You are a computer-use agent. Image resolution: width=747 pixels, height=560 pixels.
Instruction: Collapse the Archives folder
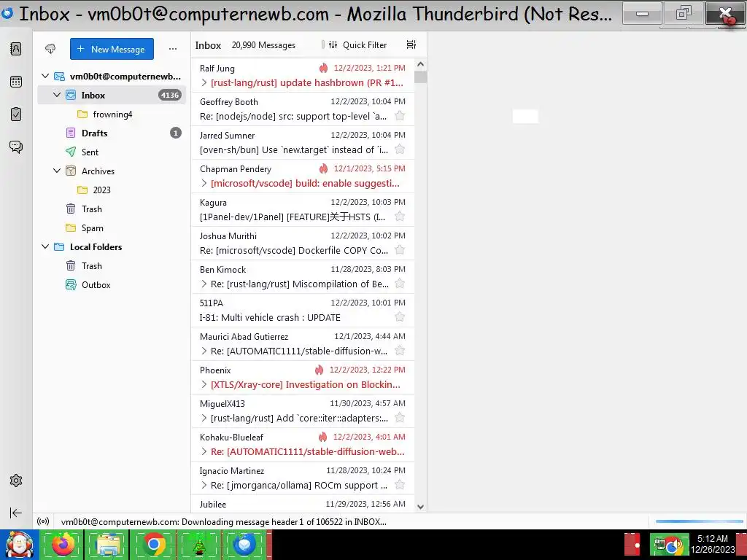pyautogui.click(x=57, y=171)
